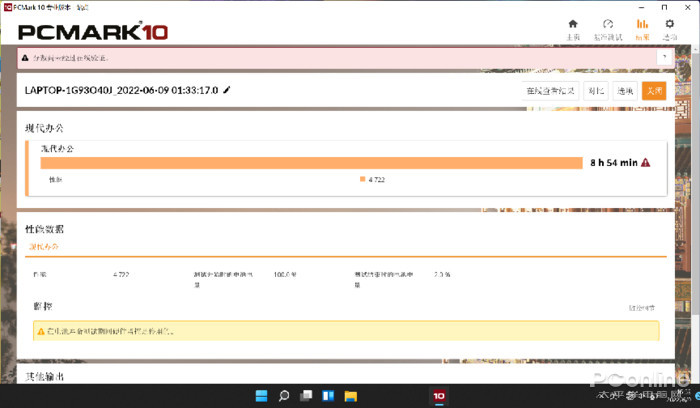Open Task View in the taskbar
The height and width of the screenshot is (408, 700).
pyautogui.click(x=306, y=397)
